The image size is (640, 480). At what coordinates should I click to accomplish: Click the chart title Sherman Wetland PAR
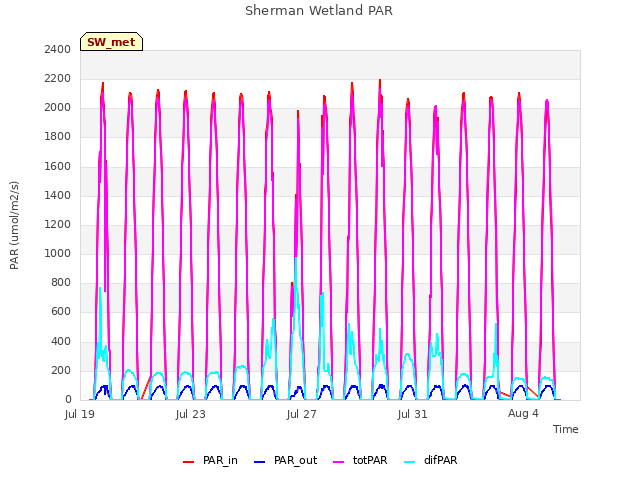pyautogui.click(x=319, y=11)
